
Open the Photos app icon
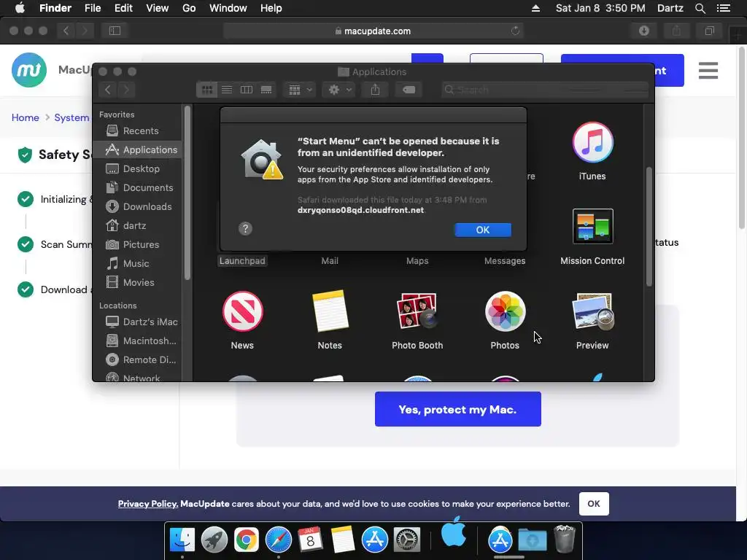(x=505, y=311)
